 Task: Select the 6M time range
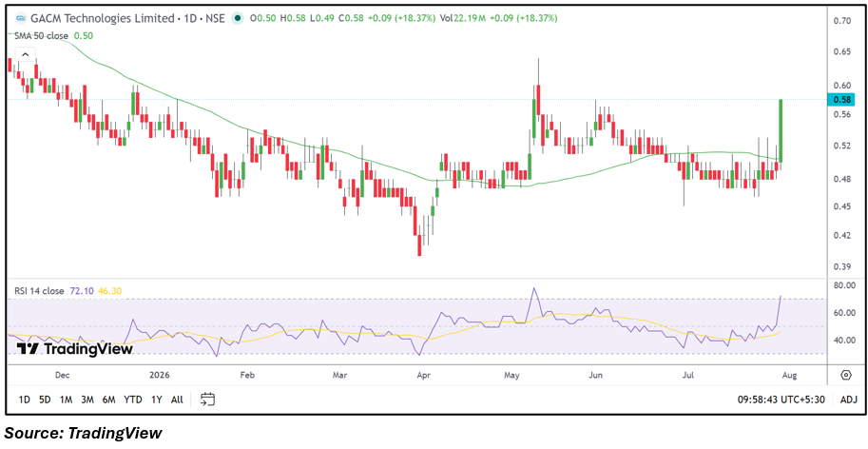tap(108, 400)
